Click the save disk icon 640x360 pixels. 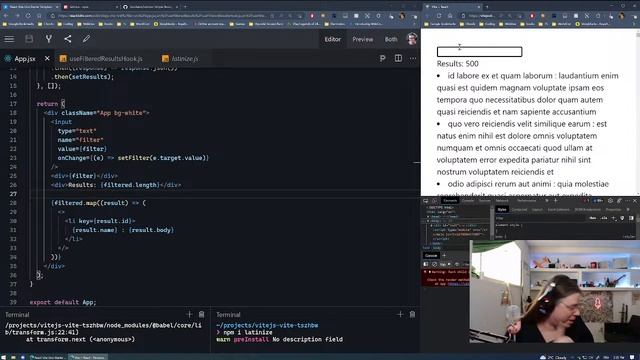pos(29,39)
